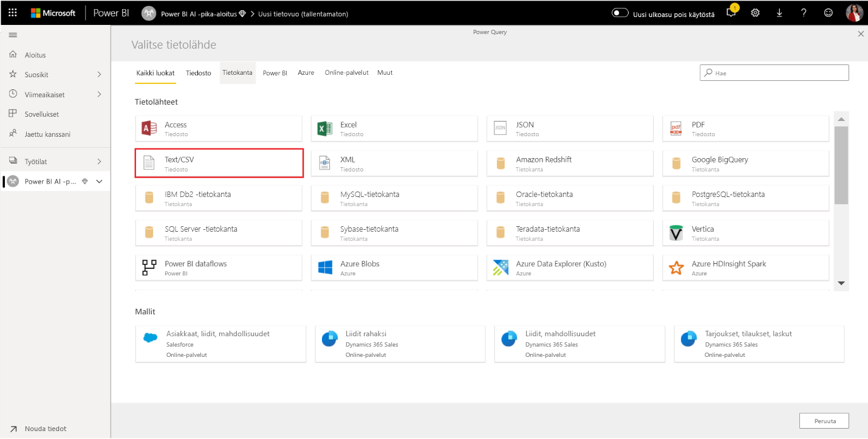868x439 pixels.
Task: Click the Access database icon
Action: click(x=149, y=128)
